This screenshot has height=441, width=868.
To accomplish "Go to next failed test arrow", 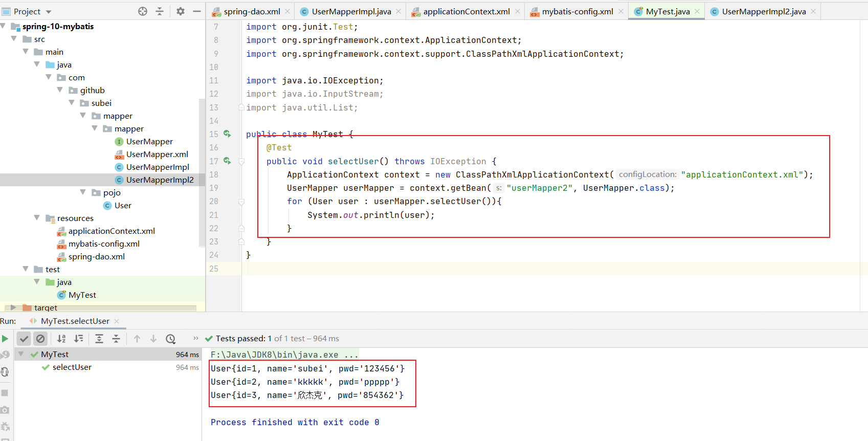I will click(x=153, y=339).
